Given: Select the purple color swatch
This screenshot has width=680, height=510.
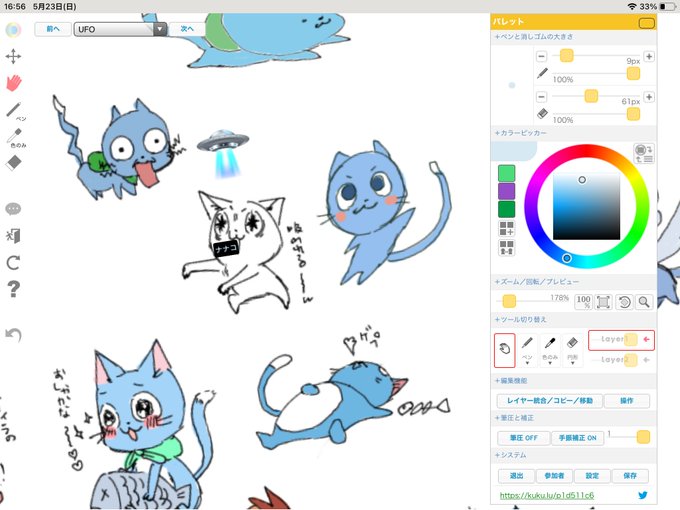Looking at the screenshot, I should pyautogui.click(x=506, y=191).
